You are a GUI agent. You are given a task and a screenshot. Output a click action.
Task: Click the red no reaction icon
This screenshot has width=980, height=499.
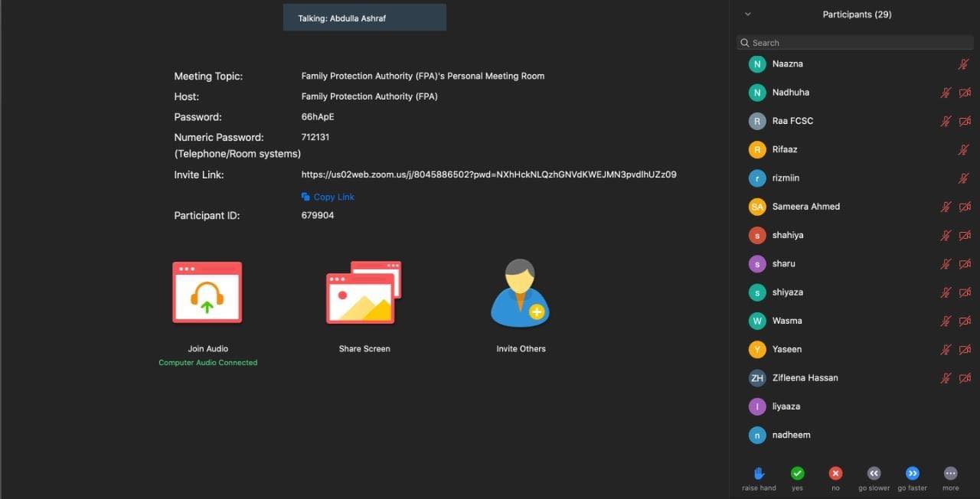pos(835,474)
